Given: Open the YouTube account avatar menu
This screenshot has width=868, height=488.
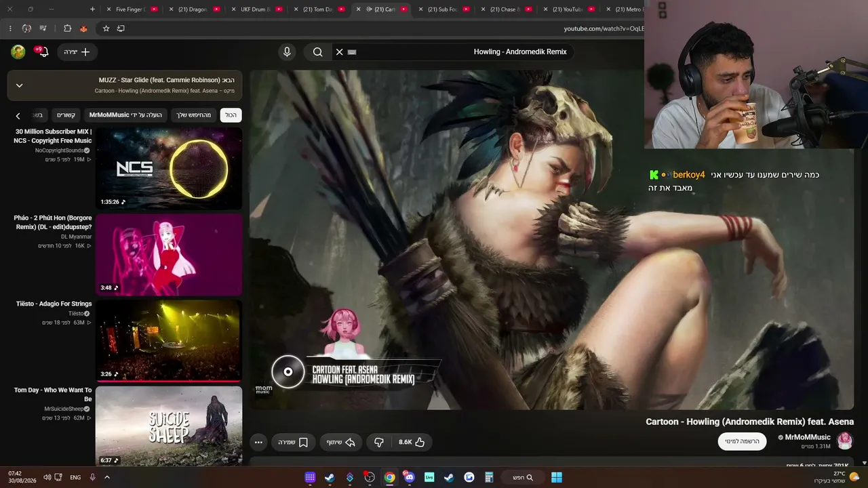Looking at the screenshot, I should pyautogui.click(x=18, y=52).
